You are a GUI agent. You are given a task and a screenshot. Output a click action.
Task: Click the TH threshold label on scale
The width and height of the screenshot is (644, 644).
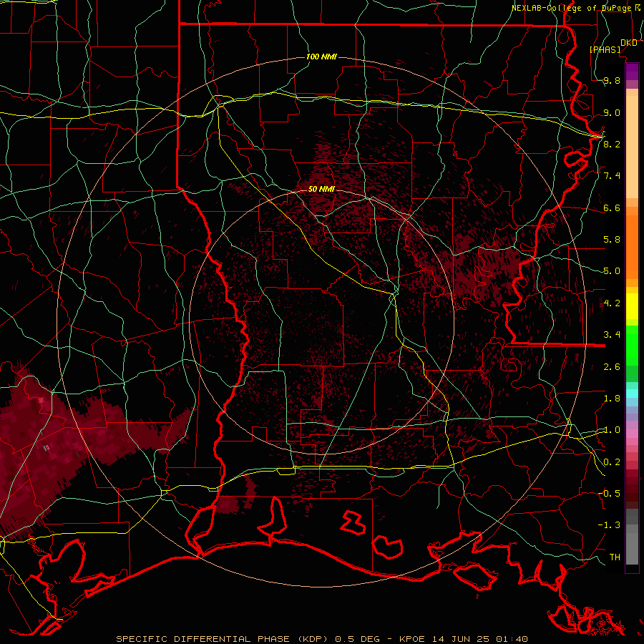[x=615, y=557]
